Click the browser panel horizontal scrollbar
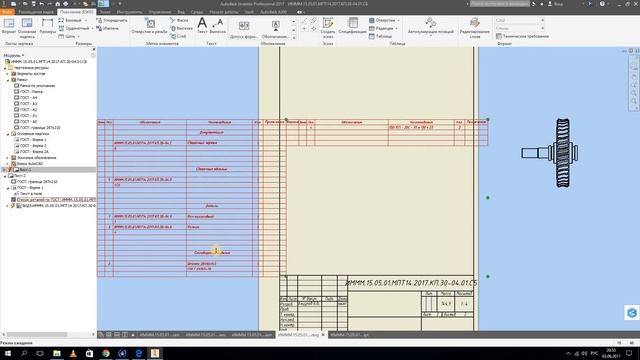This screenshot has height=360, width=640. pyautogui.click(x=37, y=335)
